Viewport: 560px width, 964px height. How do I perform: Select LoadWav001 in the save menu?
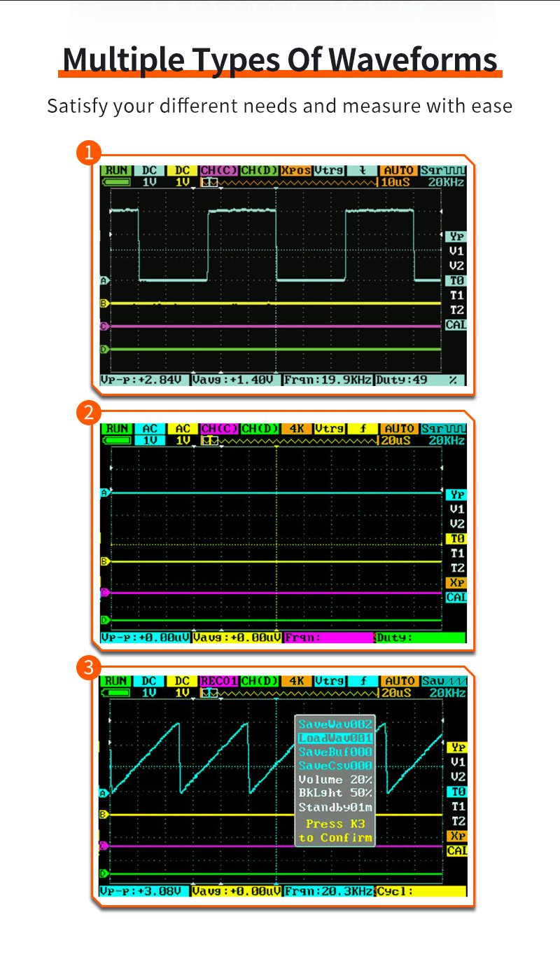point(335,737)
